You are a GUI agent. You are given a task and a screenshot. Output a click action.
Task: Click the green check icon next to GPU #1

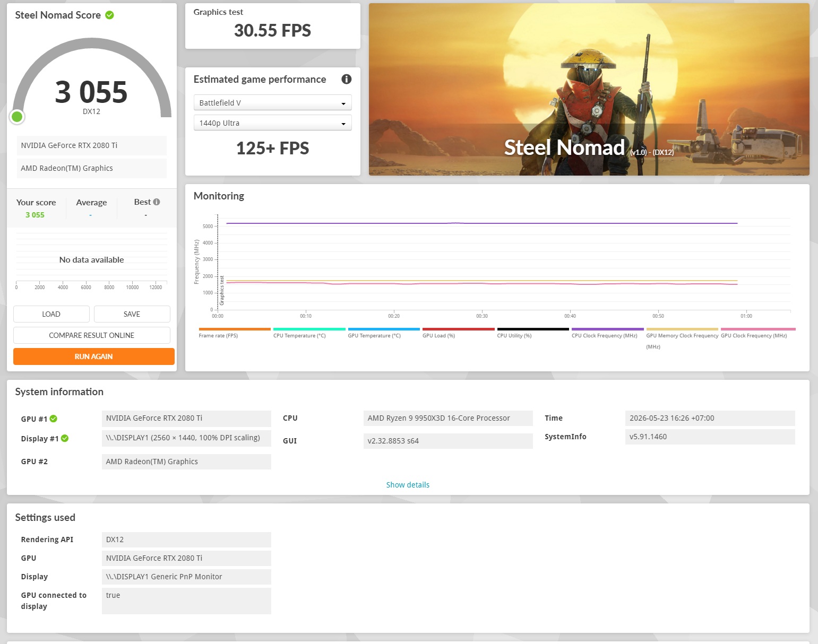coord(54,419)
